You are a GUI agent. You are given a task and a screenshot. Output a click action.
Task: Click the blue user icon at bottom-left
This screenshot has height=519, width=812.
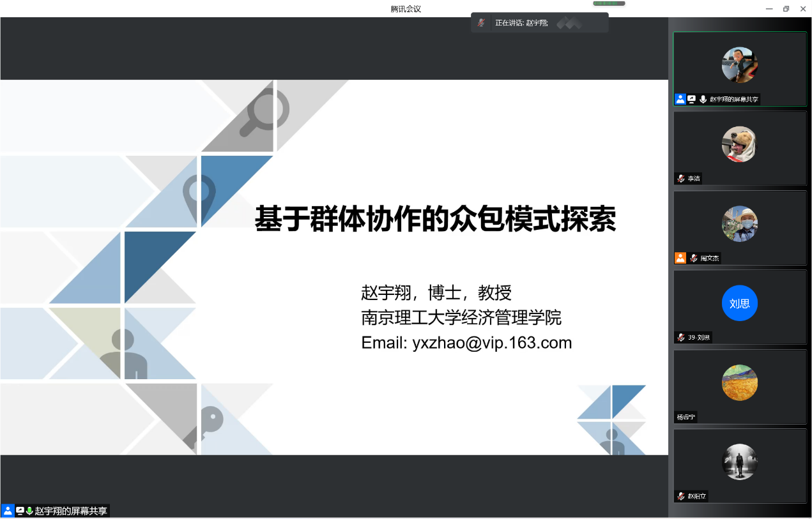point(8,511)
